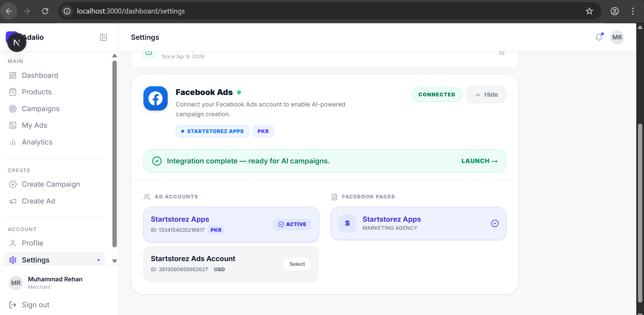The image size is (644, 315).
Task: Navigate to My Ads
Action: point(54,125)
